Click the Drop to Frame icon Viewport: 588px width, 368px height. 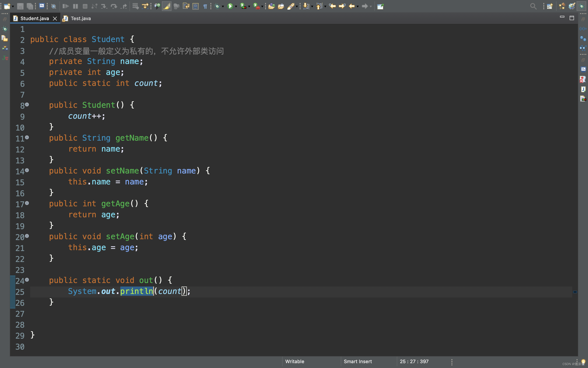(135, 6)
